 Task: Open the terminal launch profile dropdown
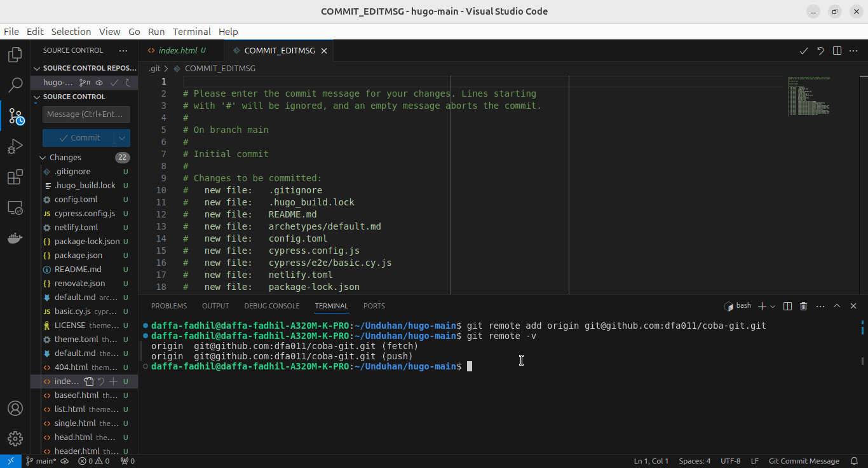[773, 306]
